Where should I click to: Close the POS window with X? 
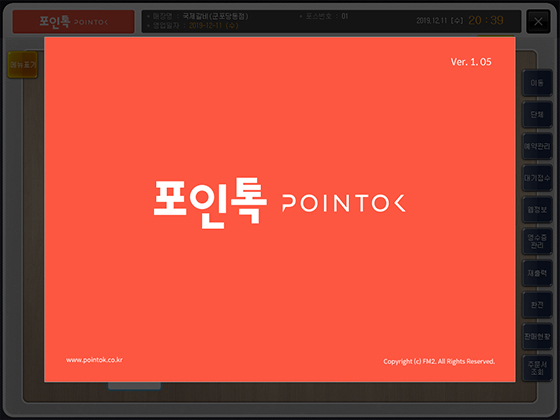point(538,22)
